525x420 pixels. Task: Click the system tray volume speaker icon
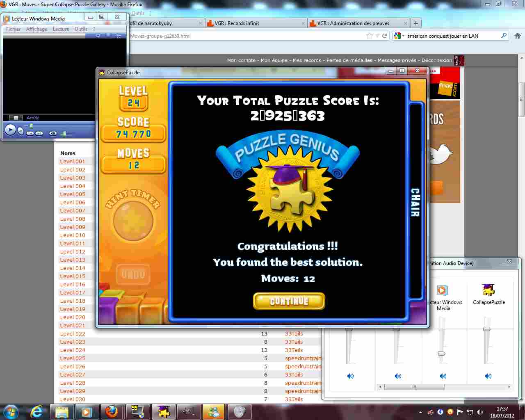pos(480,412)
